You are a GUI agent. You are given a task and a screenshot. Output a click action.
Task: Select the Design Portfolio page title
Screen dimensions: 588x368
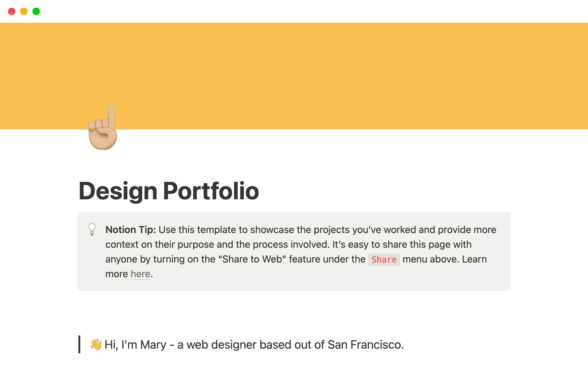pos(168,191)
